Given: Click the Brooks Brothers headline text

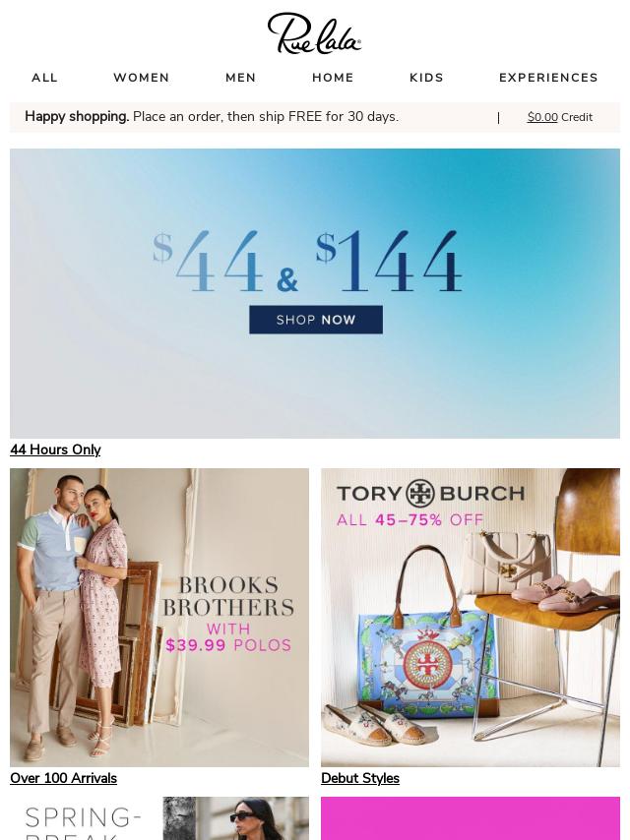Looking at the screenshot, I should click(228, 596).
